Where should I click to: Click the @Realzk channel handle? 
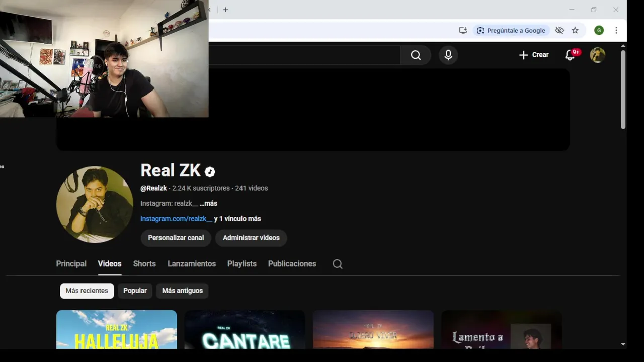tap(153, 188)
